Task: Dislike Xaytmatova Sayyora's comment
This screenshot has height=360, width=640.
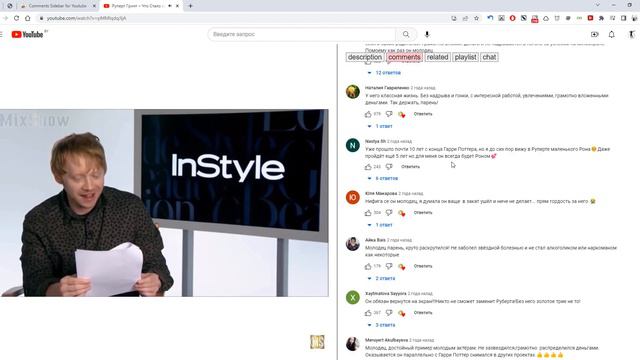Action: click(x=389, y=313)
